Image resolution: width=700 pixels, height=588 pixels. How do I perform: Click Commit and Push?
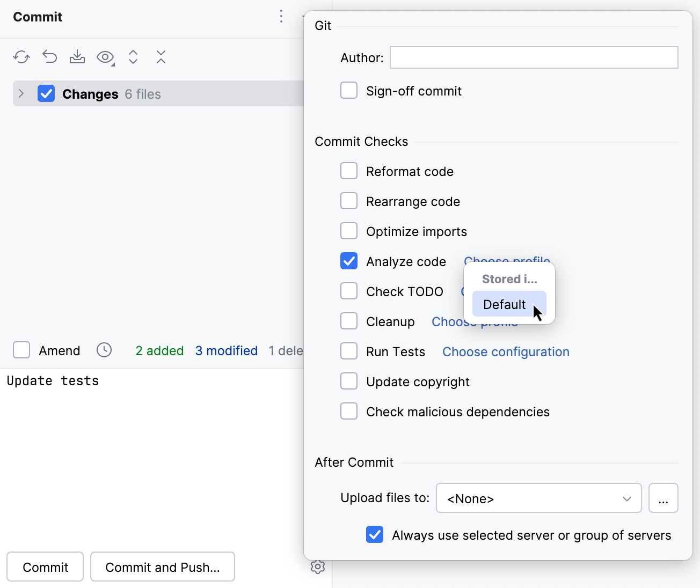(162, 567)
